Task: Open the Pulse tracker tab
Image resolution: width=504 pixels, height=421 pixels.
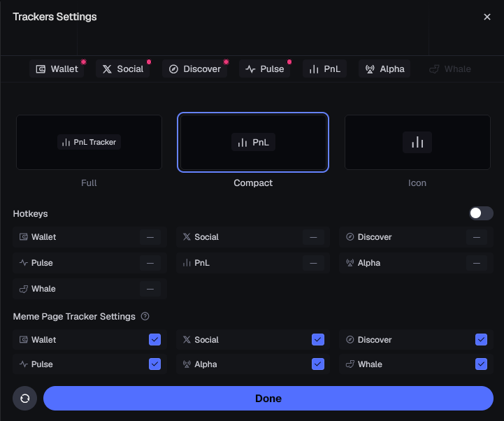Action: tap(264, 69)
